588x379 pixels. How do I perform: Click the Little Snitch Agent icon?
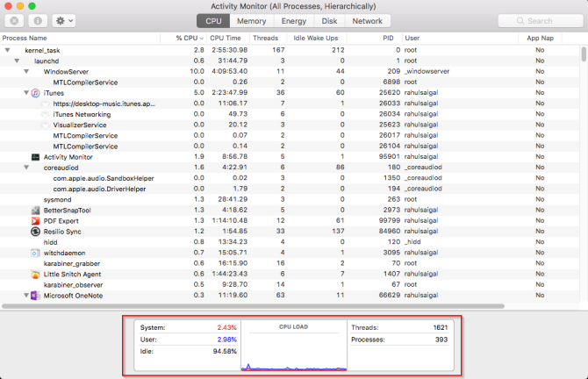35,275
